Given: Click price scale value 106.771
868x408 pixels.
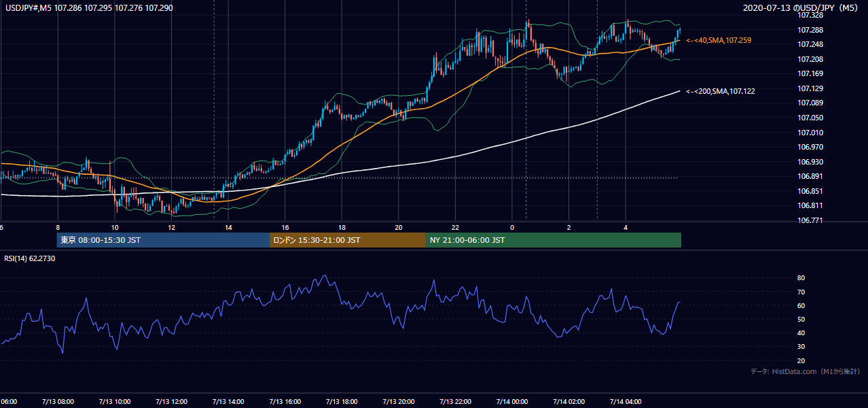Looking at the screenshot, I should click(810, 220).
